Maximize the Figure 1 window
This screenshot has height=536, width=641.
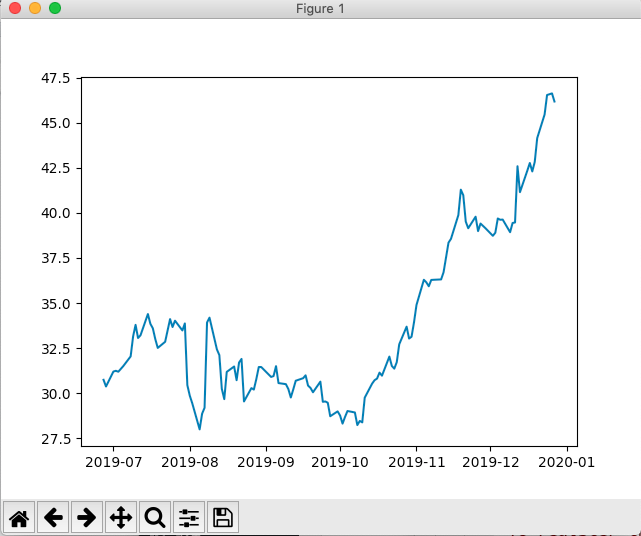[55, 8]
